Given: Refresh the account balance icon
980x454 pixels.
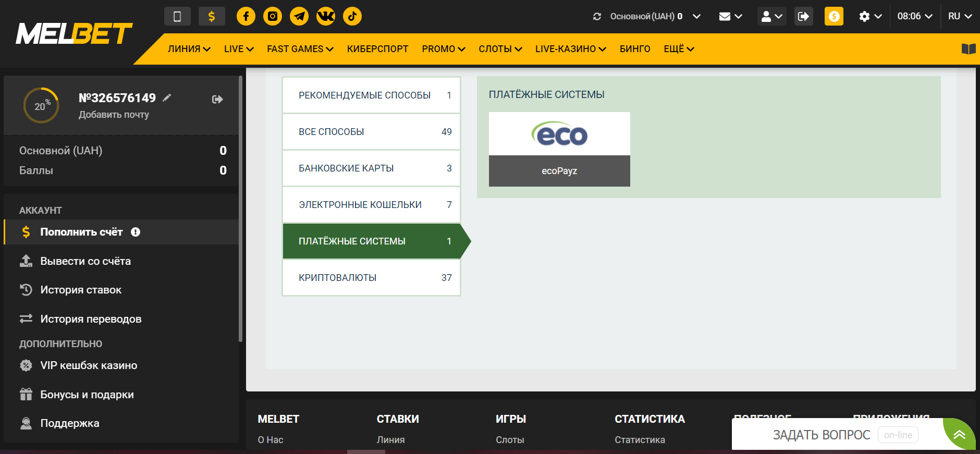Looking at the screenshot, I should (597, 17).
